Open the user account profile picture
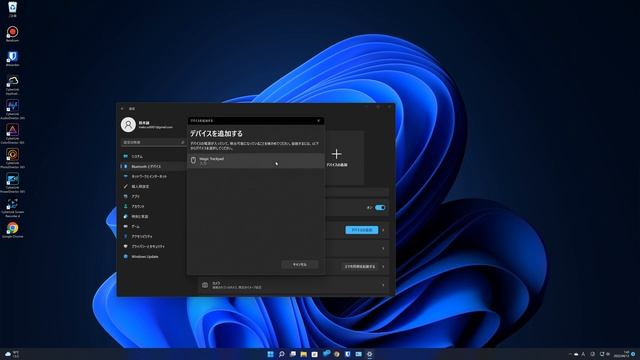 [128, 124]
